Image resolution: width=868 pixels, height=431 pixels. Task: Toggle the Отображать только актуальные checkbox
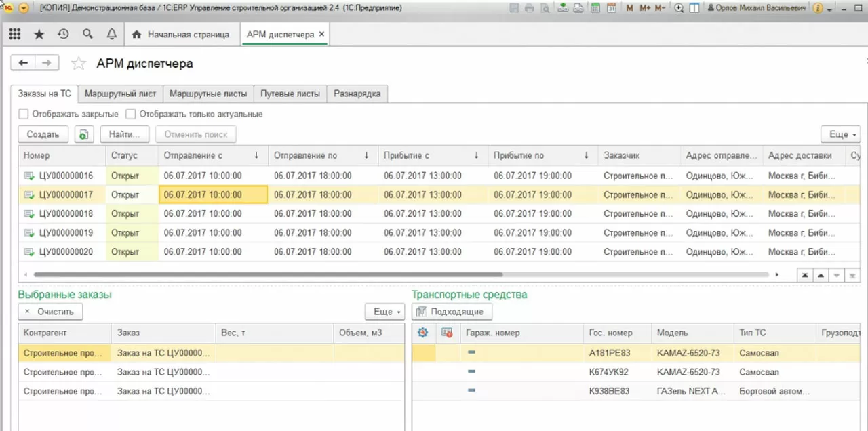[x=131, y=114]
